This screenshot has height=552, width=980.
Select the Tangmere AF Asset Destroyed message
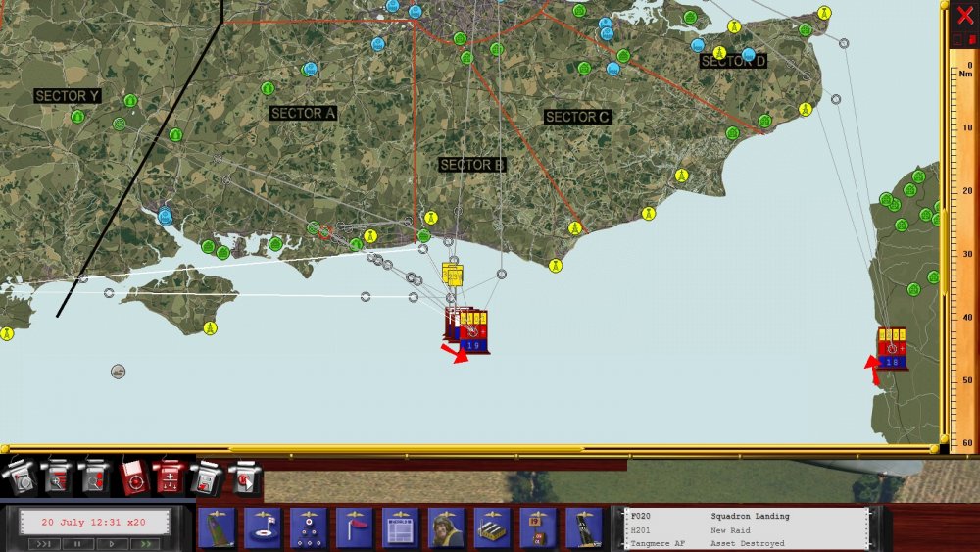pos(746,543)
